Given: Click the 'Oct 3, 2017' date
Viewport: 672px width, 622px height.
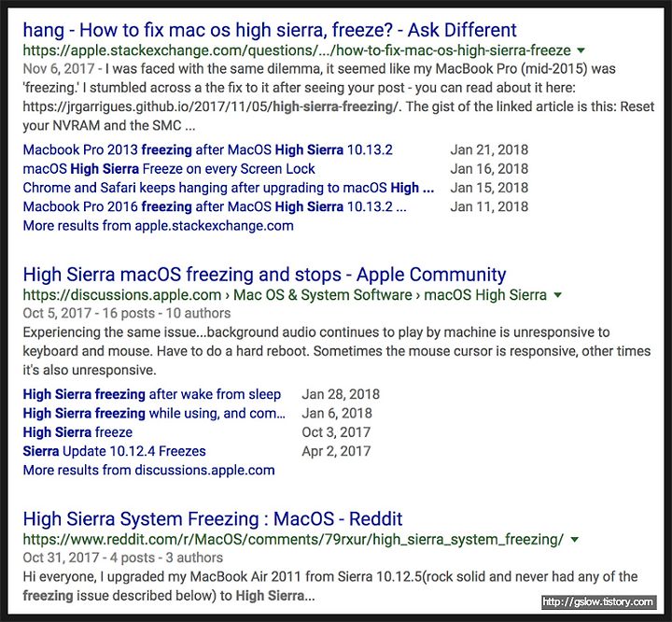Looking at the screenshot, I should [336, 432].
